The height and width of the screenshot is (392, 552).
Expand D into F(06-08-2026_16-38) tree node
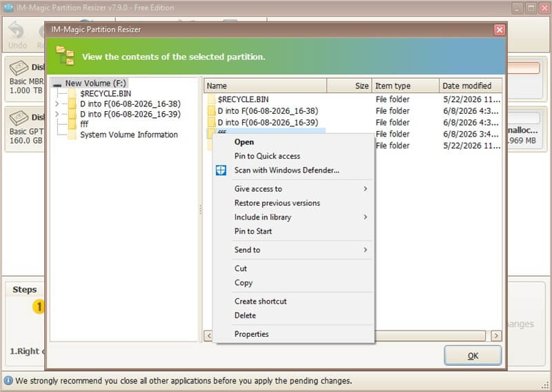coord(57,104)
